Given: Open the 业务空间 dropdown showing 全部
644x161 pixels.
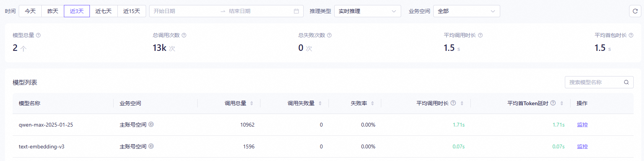Looking at the screenshot, I should click(467, 11).
